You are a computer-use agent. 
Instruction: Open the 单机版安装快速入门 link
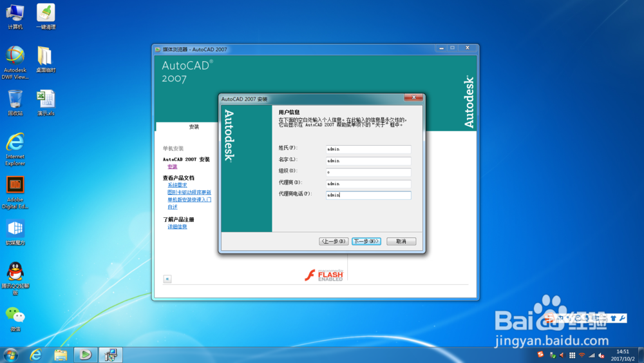pos(189,200)
